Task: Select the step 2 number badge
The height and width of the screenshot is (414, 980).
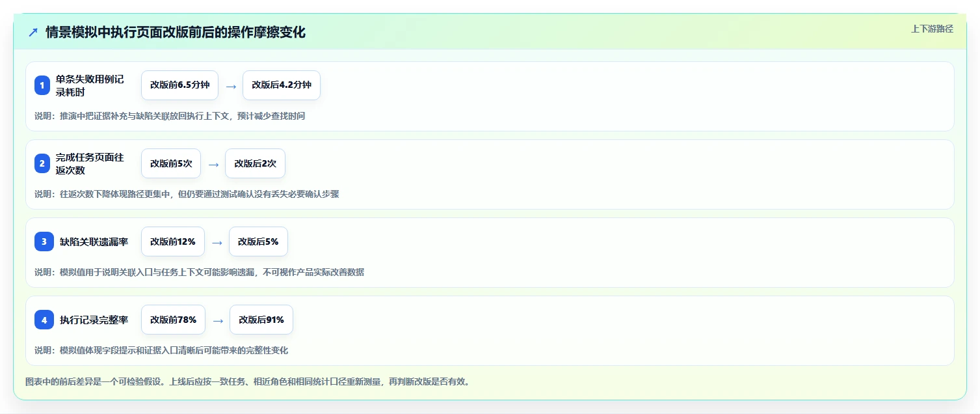Action: click(x=42, y=163)
